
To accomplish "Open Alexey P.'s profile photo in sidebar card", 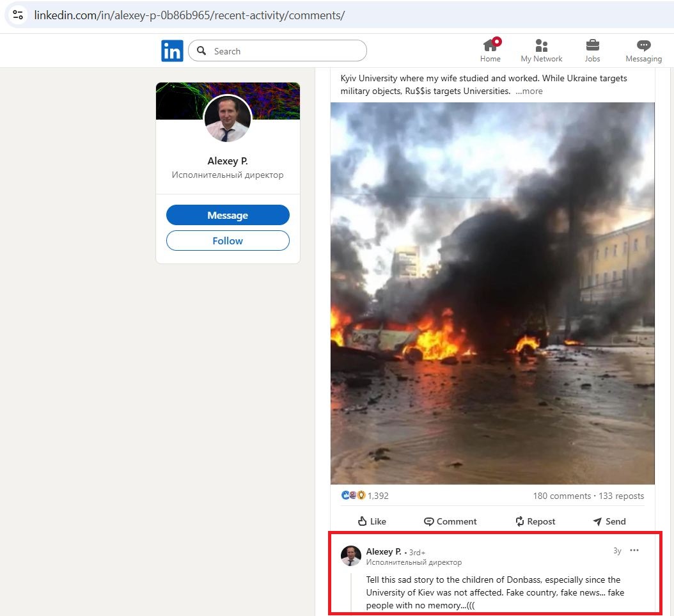I will click(228, 120).
